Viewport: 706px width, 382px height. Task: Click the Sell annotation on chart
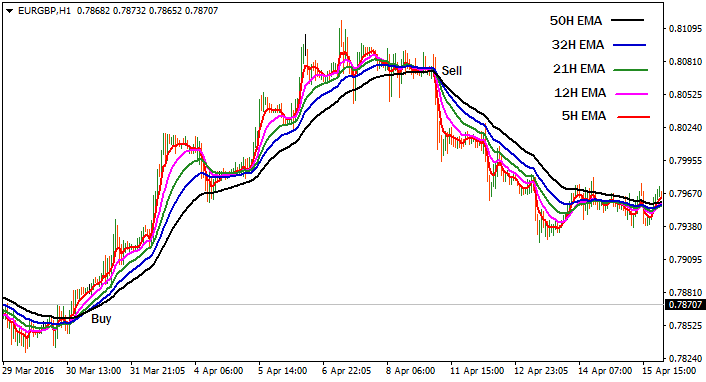(x=452, y=71)
